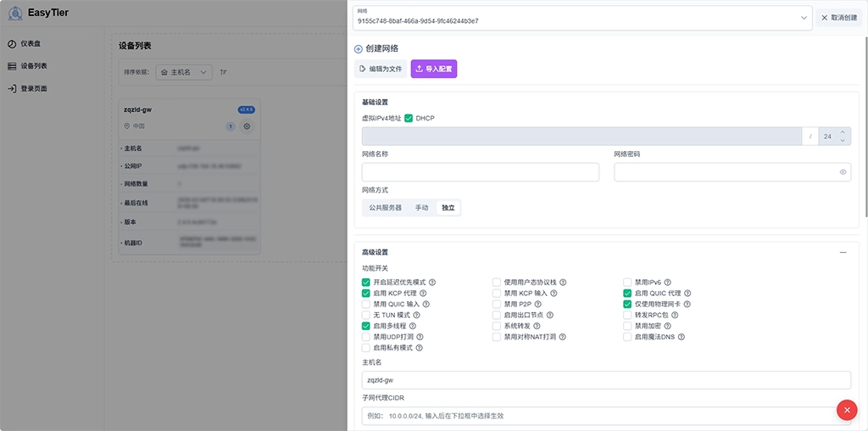Click the plus icon beside 创建网络

[359, 49]
